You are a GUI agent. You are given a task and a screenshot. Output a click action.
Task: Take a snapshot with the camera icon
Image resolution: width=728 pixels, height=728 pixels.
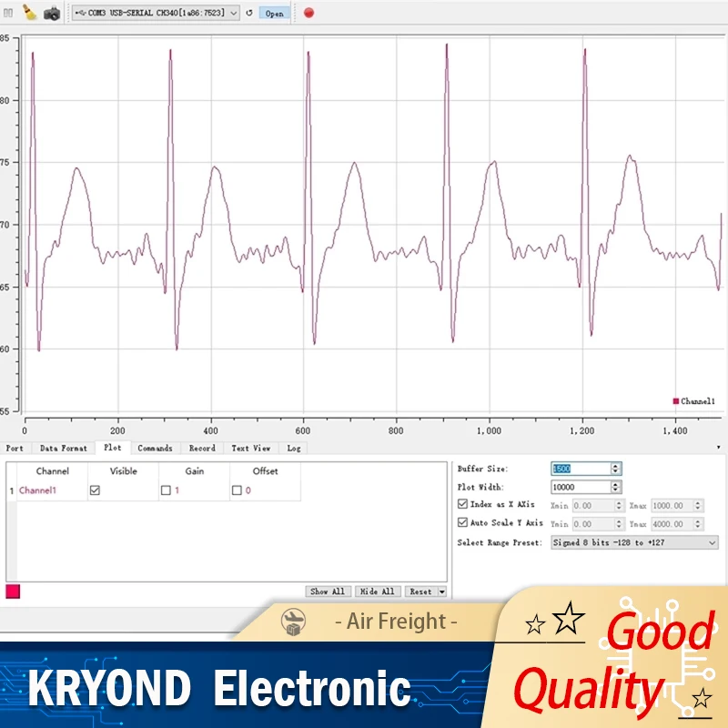[x=52, y=13]
